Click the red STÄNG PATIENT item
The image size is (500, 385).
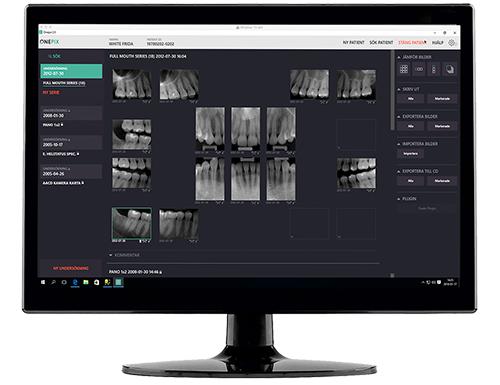pyautogui.click(x=412, y=43)
